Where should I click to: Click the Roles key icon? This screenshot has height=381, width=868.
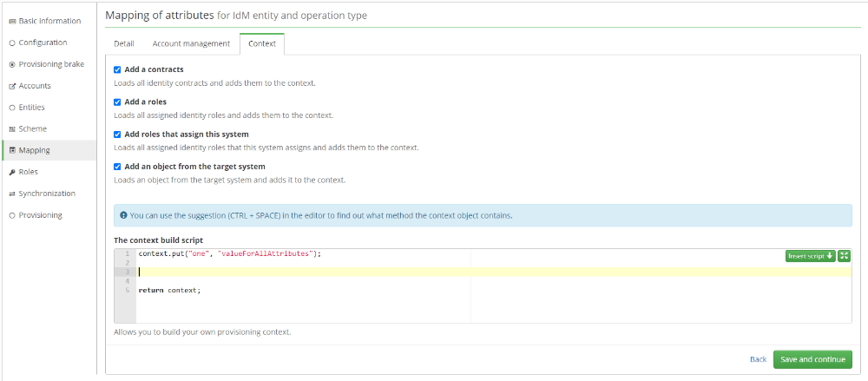click(12, 172)
